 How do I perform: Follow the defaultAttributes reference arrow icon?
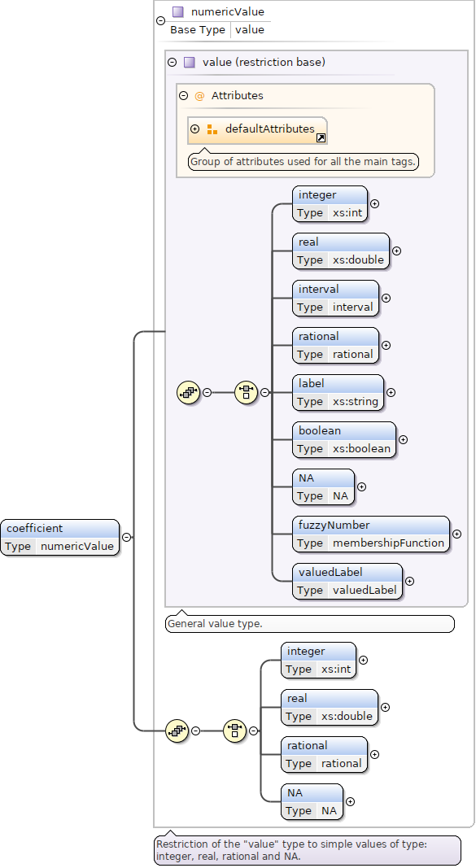(321, 137)
